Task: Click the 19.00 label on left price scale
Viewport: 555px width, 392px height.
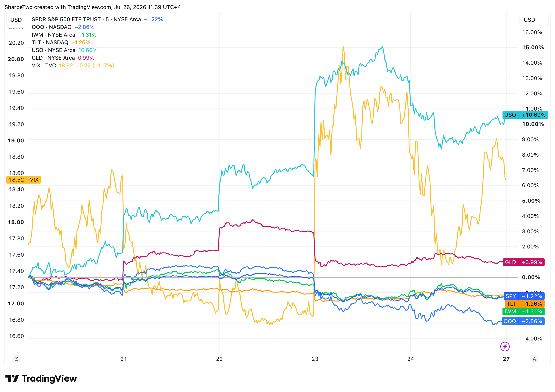Action: (16, 140)
